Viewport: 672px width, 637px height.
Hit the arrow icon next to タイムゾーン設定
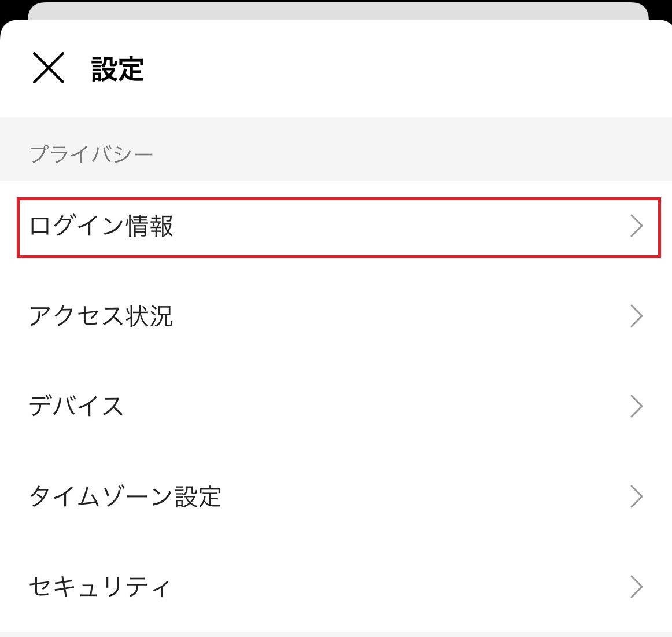tap(636, 496)
